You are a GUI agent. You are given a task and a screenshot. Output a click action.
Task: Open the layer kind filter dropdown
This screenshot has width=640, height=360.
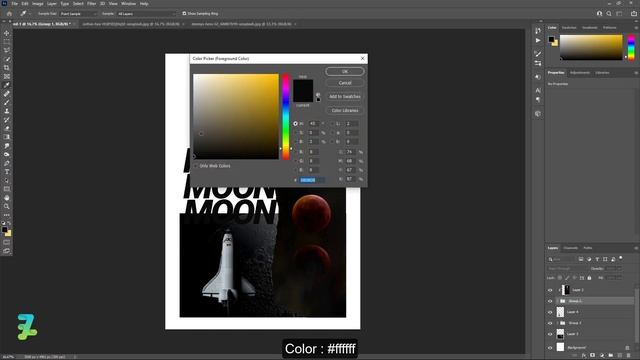click(561, 259)
